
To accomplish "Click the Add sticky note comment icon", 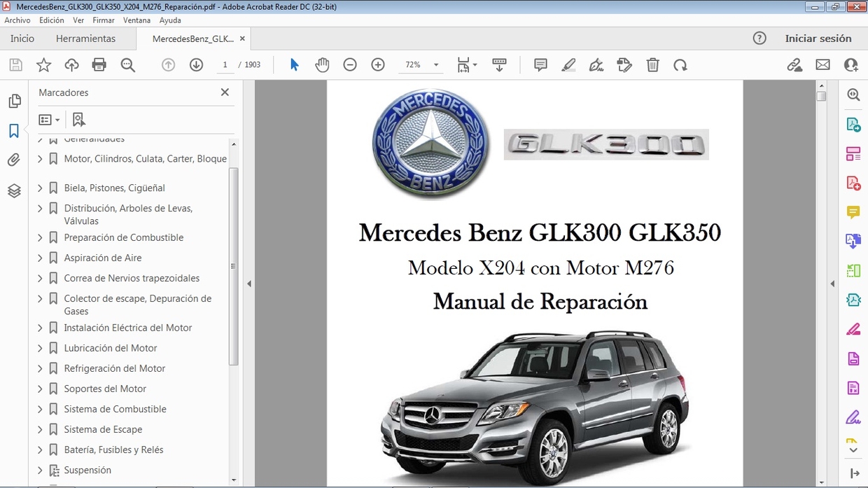I will [540, 64].
